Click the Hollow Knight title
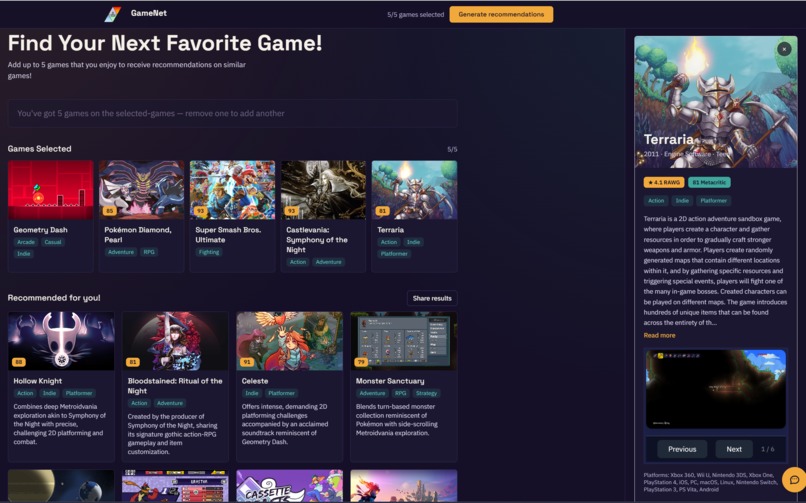 pos(38,381)
